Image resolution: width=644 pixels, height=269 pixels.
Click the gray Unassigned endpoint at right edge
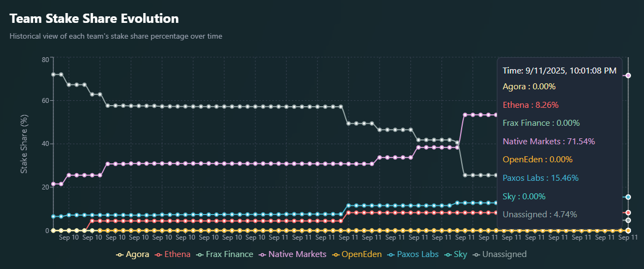click(x=628, y=221)
